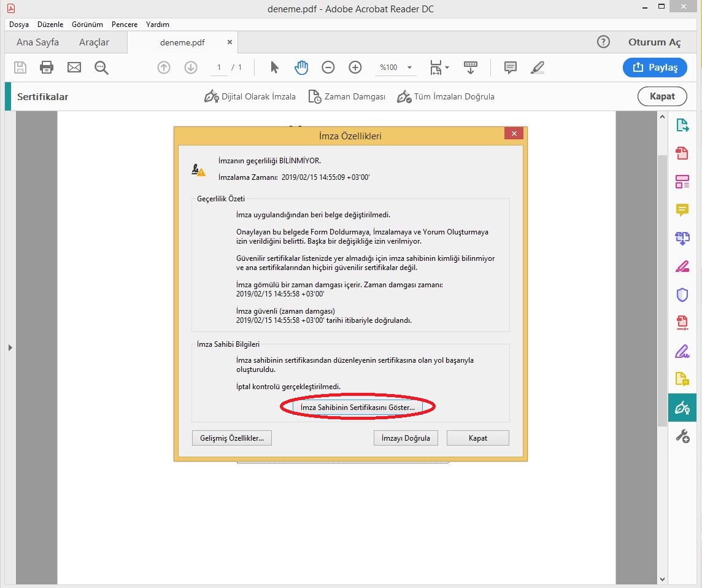Click Oturum Aç sign-in link
Image resolution: width=702 pixels, height=588 pixels.
[x=654, y=42]
